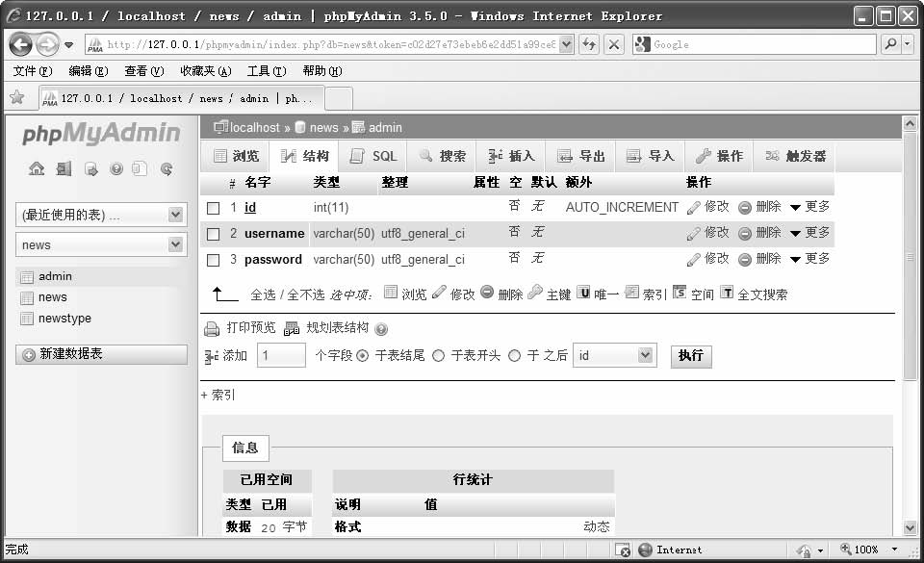Image resolution: width=924 pixels, height=563 pixels.
Task: Click unique index icon for selected fields
Action: pos(583,293)
